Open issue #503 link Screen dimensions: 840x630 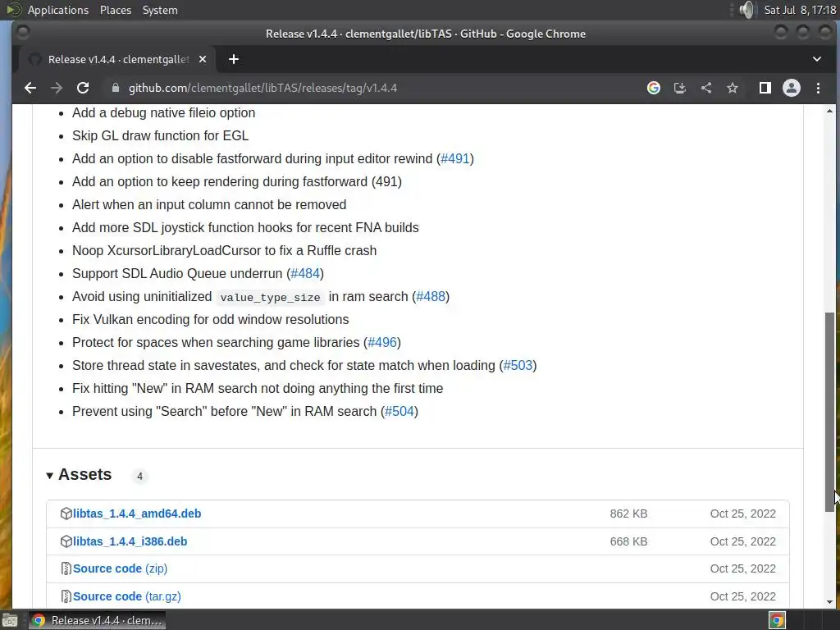[x=518, y=365]
